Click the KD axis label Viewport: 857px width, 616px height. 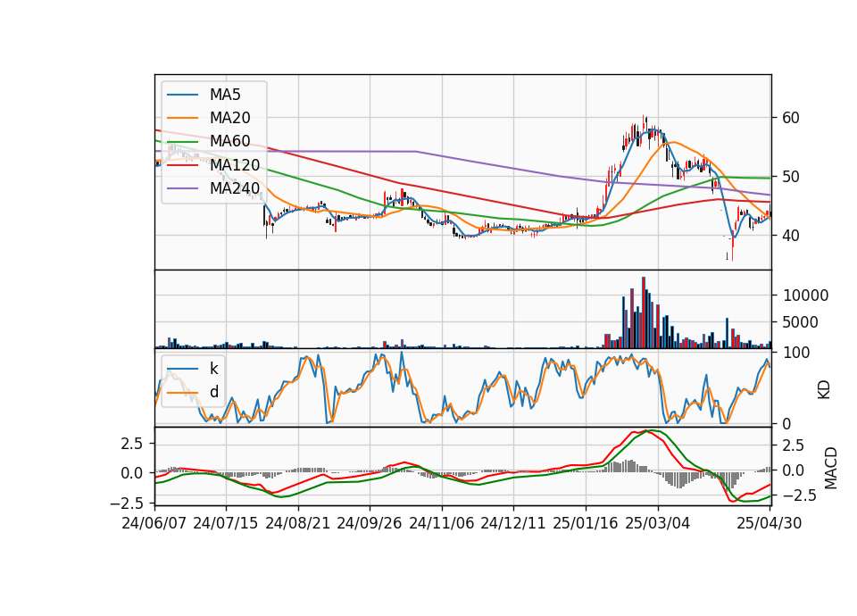pos(824,389)
